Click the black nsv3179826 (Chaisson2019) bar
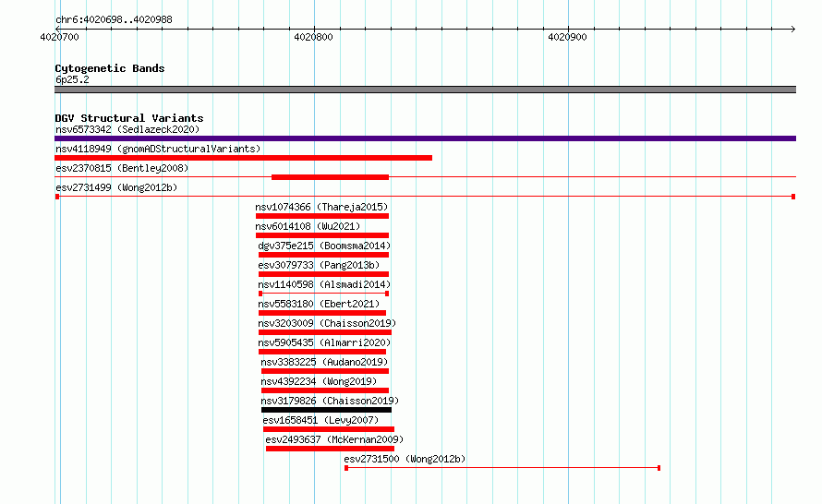The width and height of the screenshot is (822, 504). coord(326,410)
